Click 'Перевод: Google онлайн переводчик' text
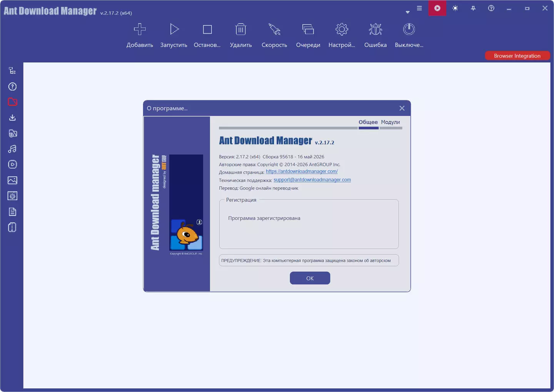 tap(259, 188)
